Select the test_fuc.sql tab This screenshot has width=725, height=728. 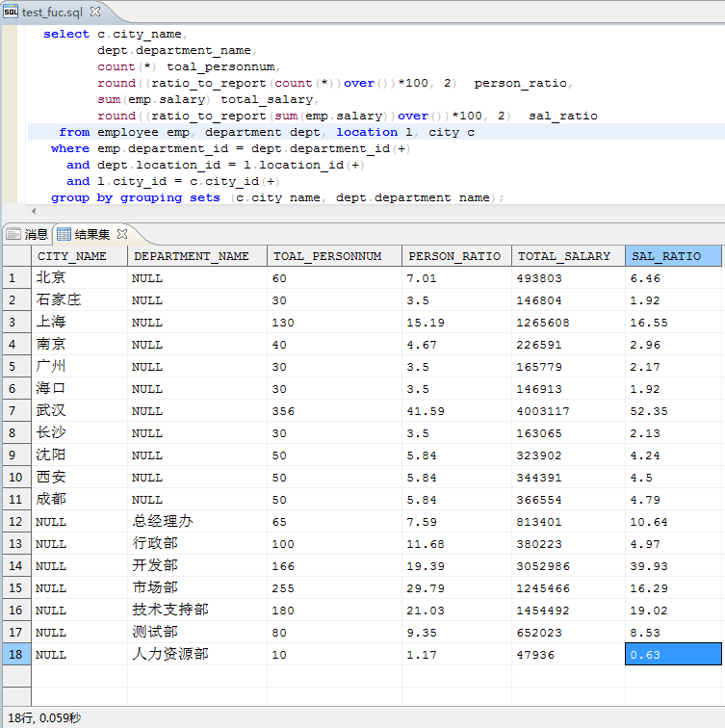(x=53, y=13)
